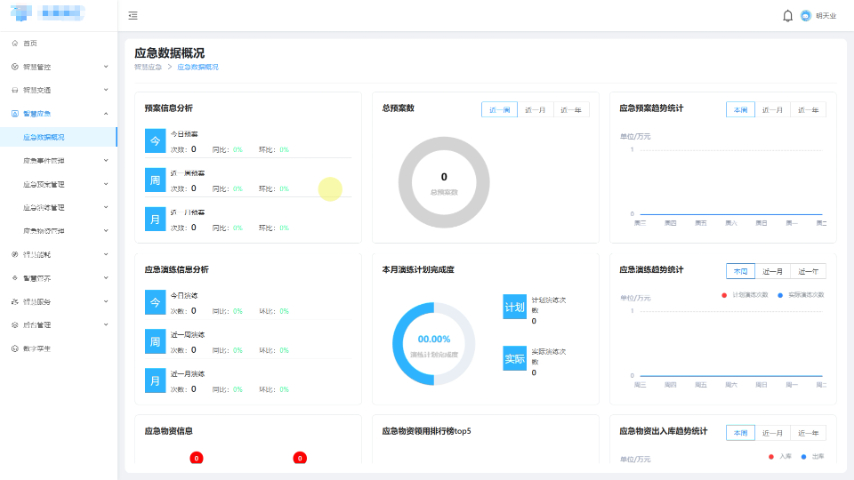Expand the 应急预案管理 submenu chevron
Viewport: 854px width, 480px height.
click(x=106, y=184)
